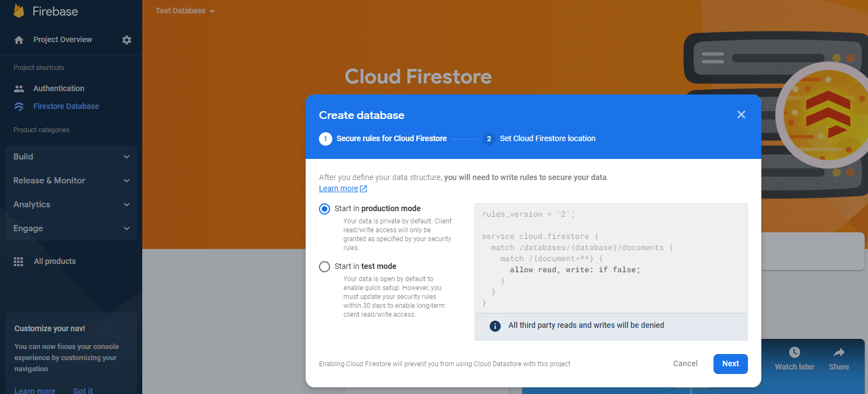Click the 'Customize your nav!' heading
Image resolution: width=868 pixels, height=394 pixels.
point(50,329)
